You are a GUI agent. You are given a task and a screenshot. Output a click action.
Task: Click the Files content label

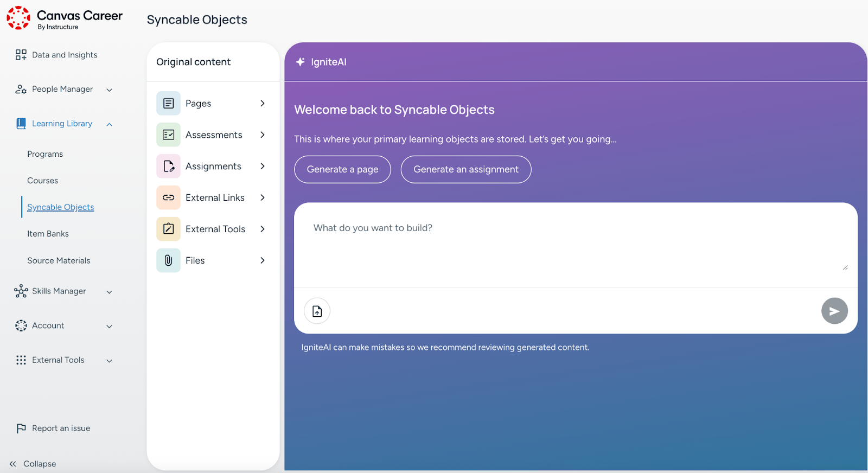pos(195,260)
